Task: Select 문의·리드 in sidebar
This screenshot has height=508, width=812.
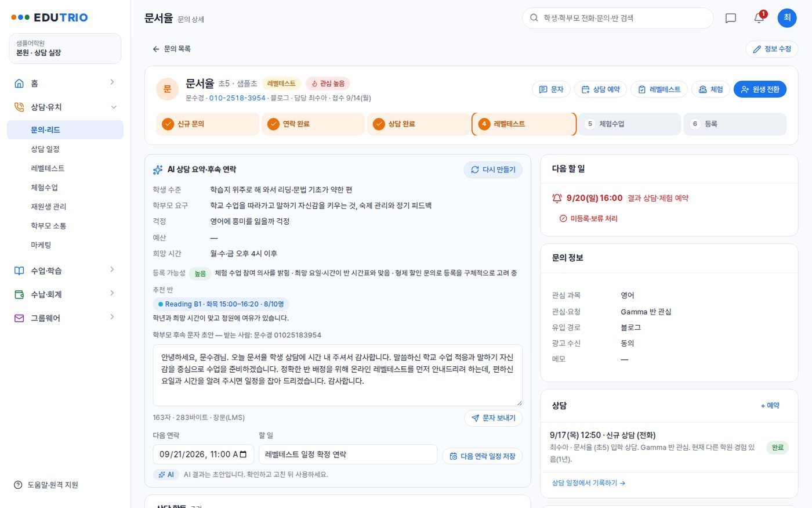Action: tap(65, 129)
